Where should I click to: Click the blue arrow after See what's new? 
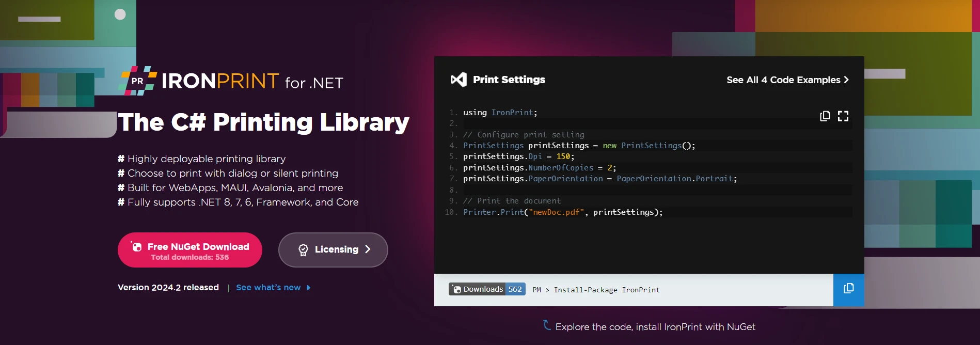point(309,288)
